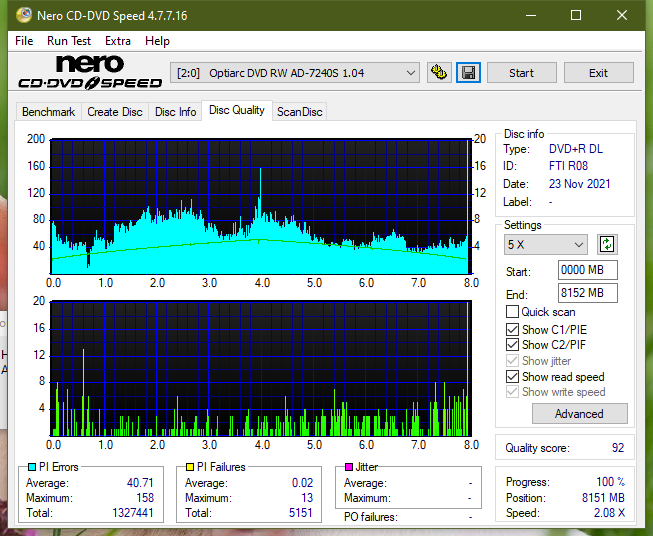Minimize the Nero CD-DVD Speed window
653x536 pixels.
531,15
